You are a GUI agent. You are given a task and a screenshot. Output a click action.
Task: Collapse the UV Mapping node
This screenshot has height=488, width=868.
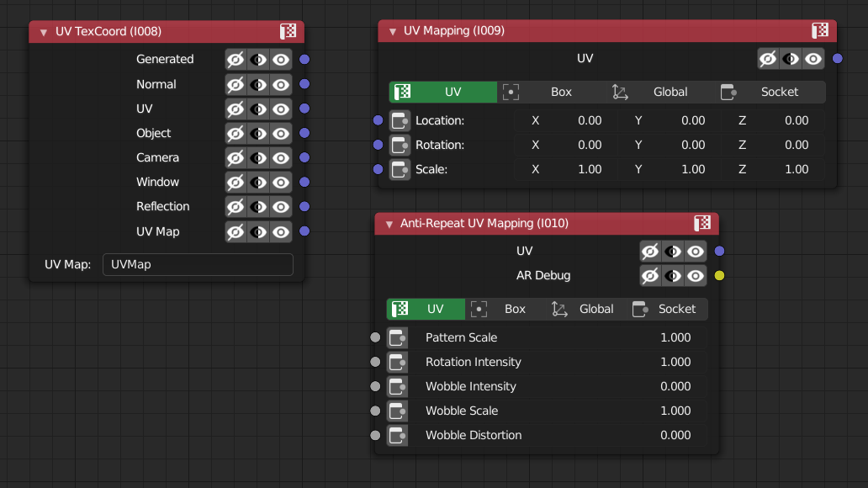tap(393, 31)
